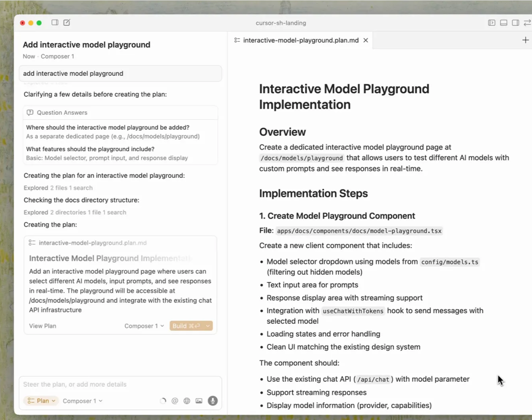532x420 pixels.
Task: Toggle the sidebar panel icon beside the window controls
Action: [55, 23]
